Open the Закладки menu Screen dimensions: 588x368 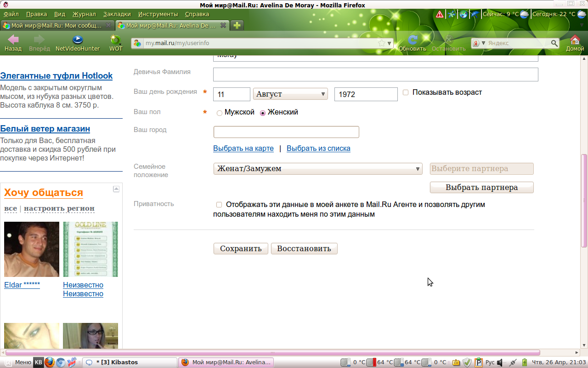point(117,14)
